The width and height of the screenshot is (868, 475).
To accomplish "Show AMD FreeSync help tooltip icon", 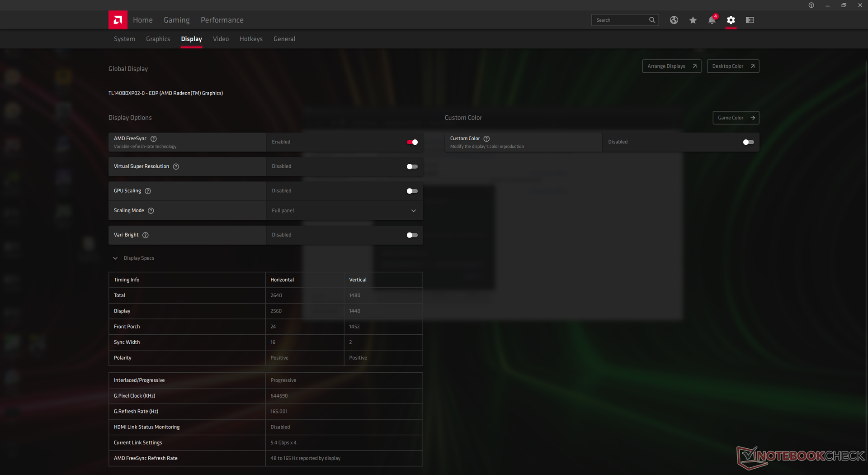I will point(154,139).
